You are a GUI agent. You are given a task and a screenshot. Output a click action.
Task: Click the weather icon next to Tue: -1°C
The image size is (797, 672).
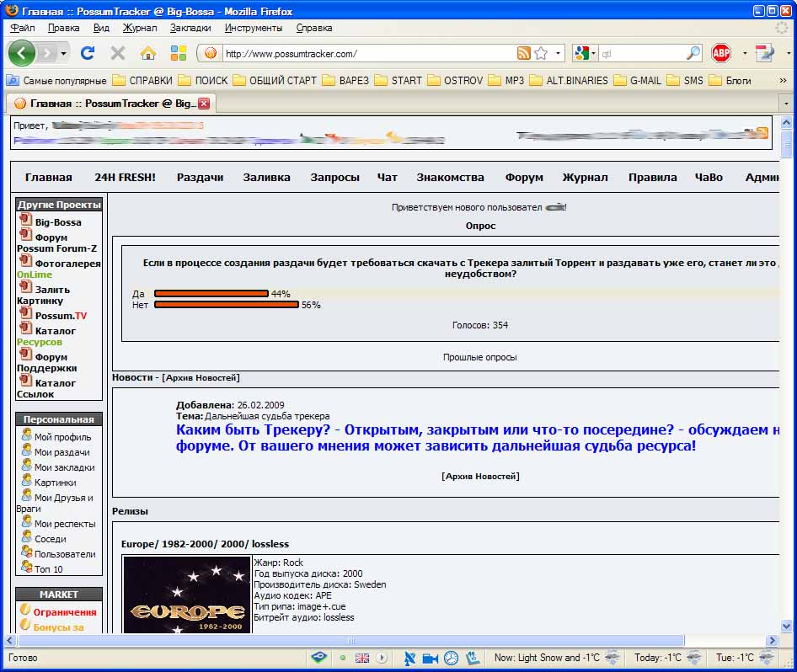[x=766, y=658]
